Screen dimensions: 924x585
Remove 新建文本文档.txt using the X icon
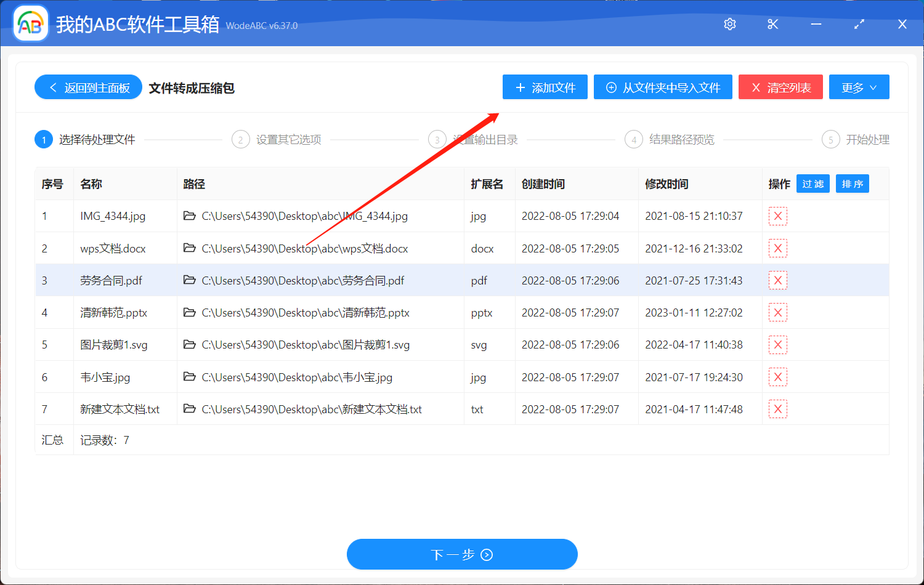(778, 408)
